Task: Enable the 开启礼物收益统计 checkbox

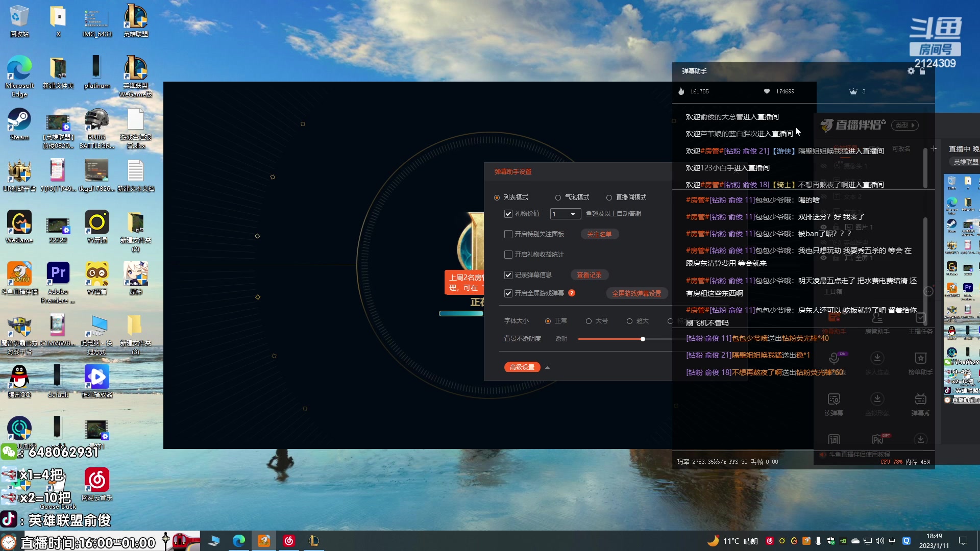Action: (x=508, y=255)
